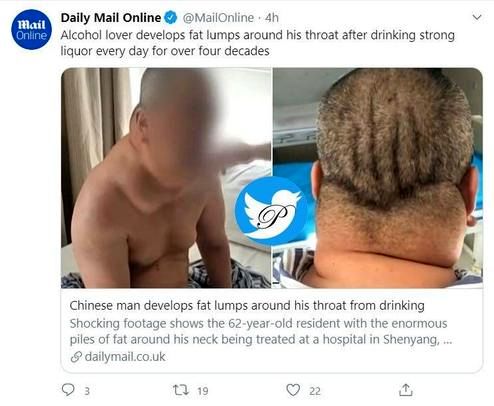Open the tweet options chevron menu
The width and height of the screenshot is (494, 406).
(x=477, y=17)
